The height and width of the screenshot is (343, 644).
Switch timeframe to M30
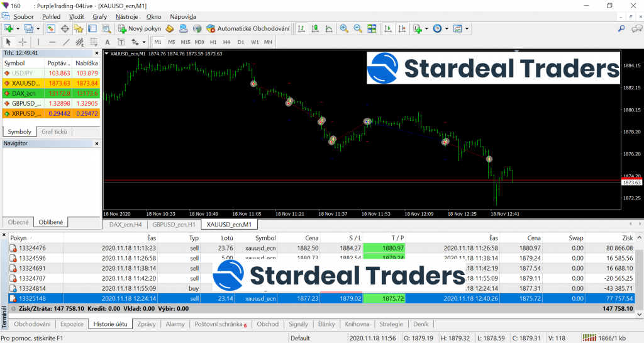coord(199,42)
